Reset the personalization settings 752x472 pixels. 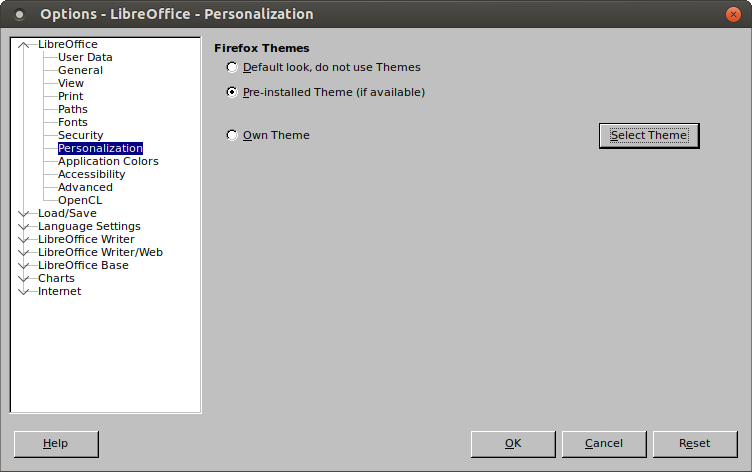(x=695, y=444)
